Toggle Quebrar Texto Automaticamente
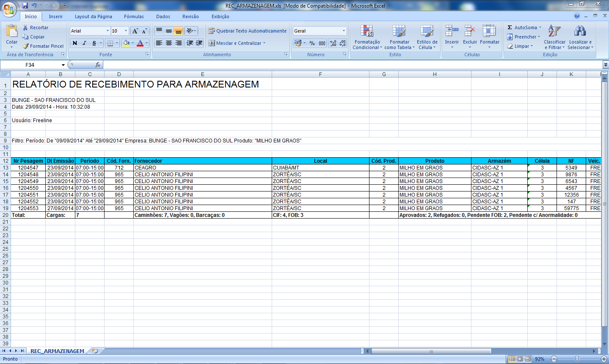This screenshot has width=609, height=364. (x=247, y=31)
